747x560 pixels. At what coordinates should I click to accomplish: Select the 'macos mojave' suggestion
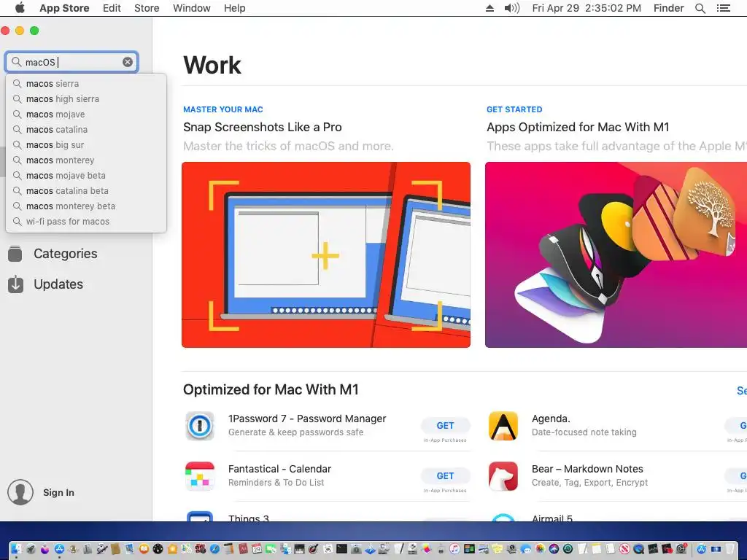[x=86, y=114]
